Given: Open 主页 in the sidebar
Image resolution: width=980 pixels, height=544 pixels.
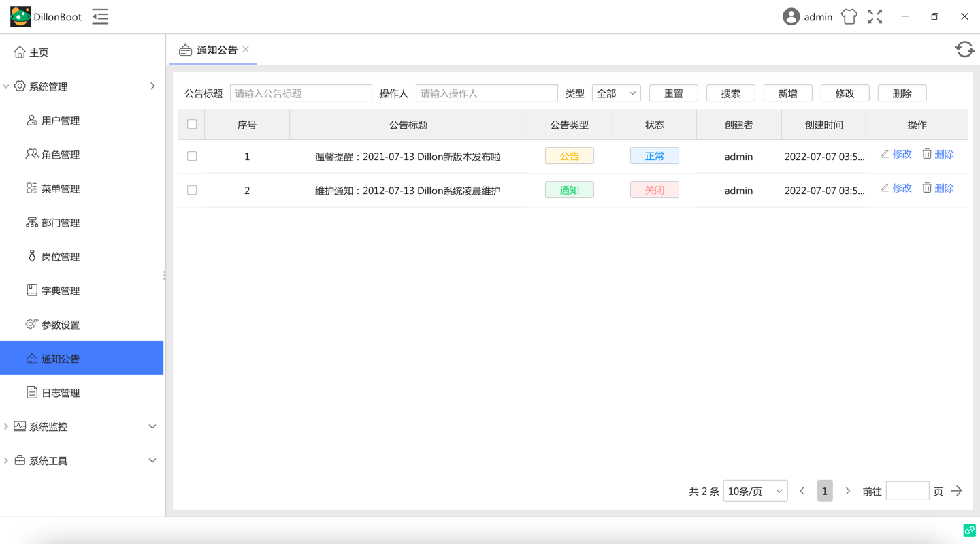Looking at the screenshot, I should click(82, 52).
